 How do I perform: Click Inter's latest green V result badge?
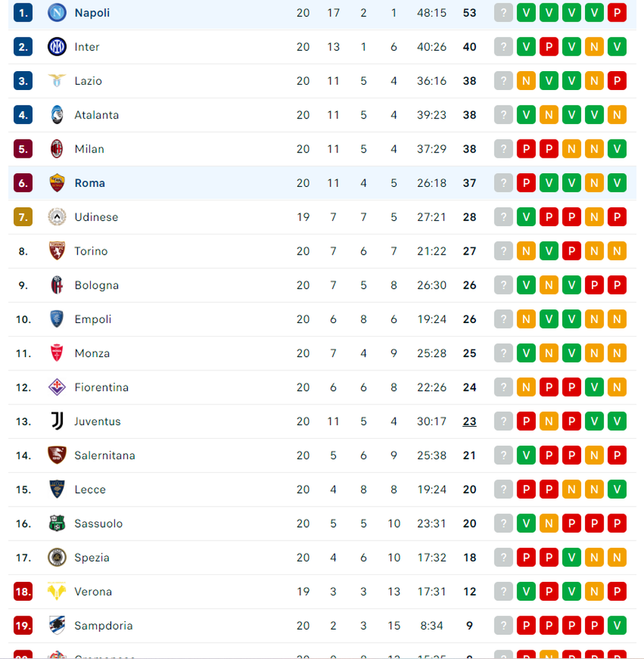pyautogui.click(x=617, y=47)
